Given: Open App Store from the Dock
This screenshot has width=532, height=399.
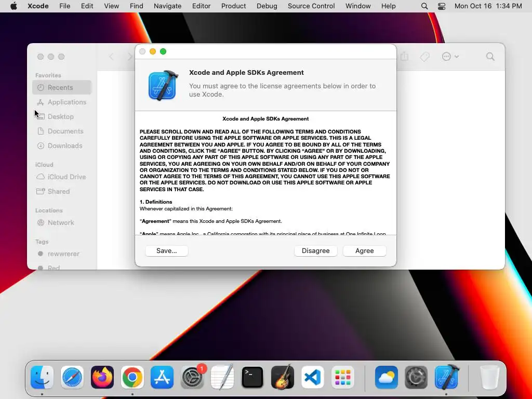Looking at the screenshot, I should point(162,377).
